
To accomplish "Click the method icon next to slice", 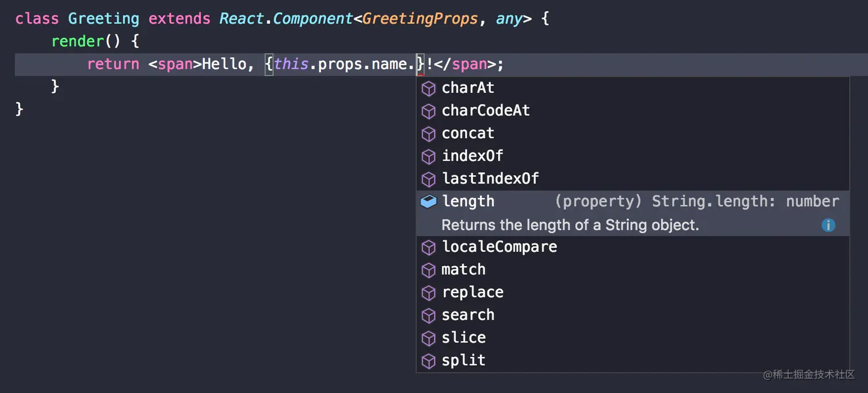I will [428, 338].
